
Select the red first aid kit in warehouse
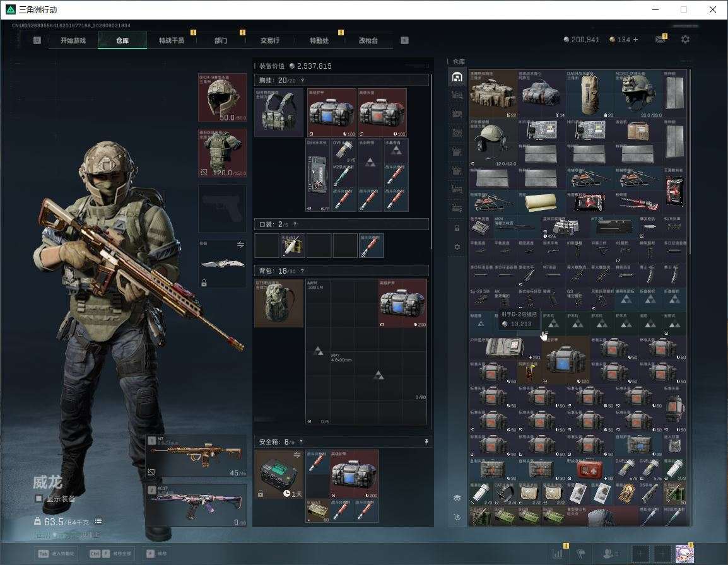pyautogui.click(x=590, y=469)
